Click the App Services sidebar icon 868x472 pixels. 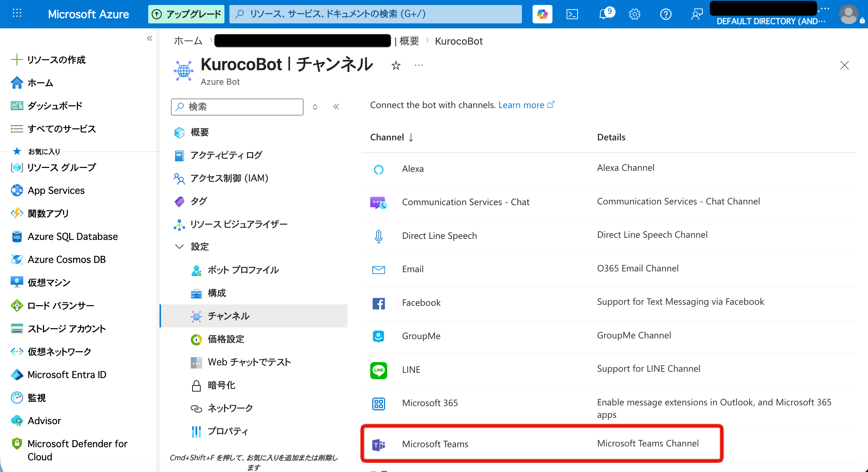point(17,190)
